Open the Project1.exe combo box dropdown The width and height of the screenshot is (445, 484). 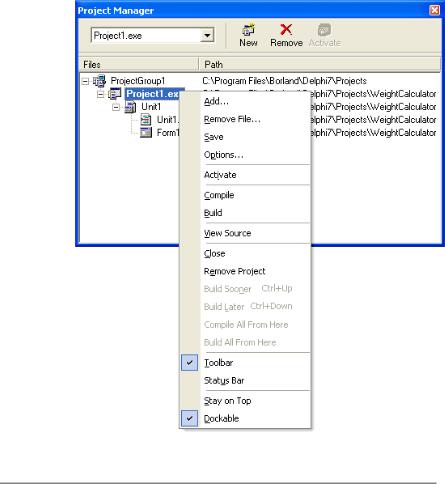pyautogui.click(x=207, y=35)
